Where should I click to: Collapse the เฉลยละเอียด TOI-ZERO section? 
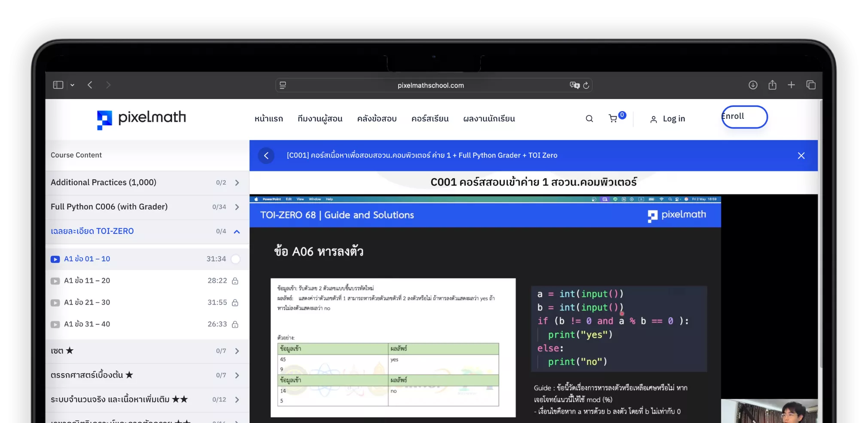pos(237,232)
